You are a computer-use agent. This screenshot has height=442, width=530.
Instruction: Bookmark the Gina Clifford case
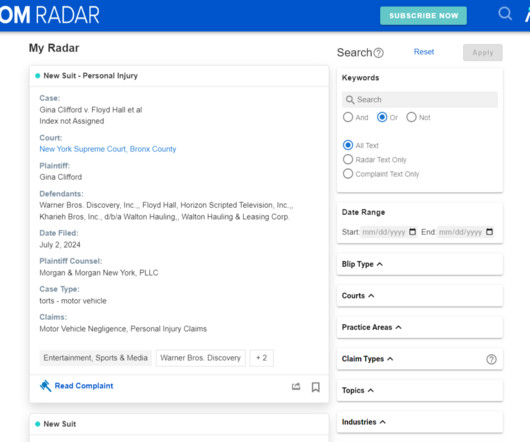[316, 387]
